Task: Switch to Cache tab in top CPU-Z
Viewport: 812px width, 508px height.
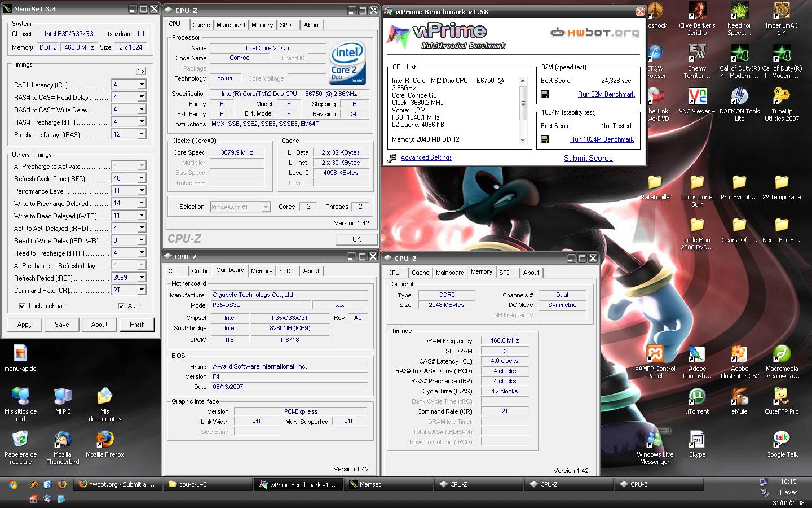Action: click(x=201, y=25)
